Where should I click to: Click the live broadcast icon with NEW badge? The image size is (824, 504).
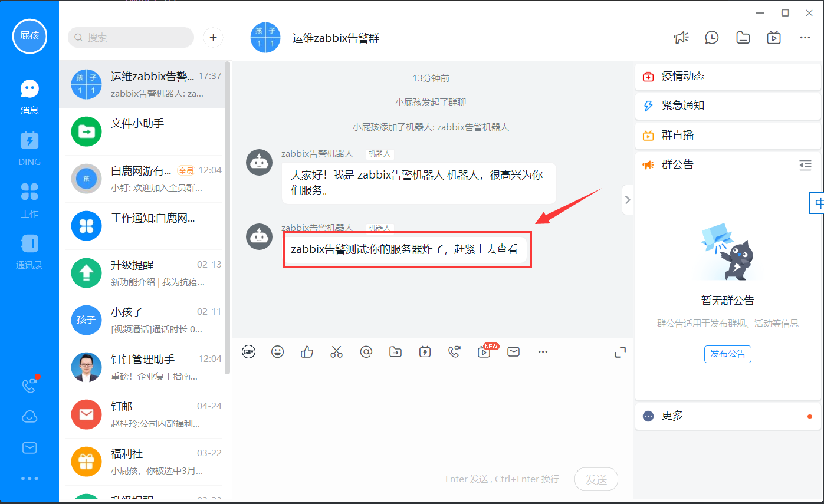point(484,351)
